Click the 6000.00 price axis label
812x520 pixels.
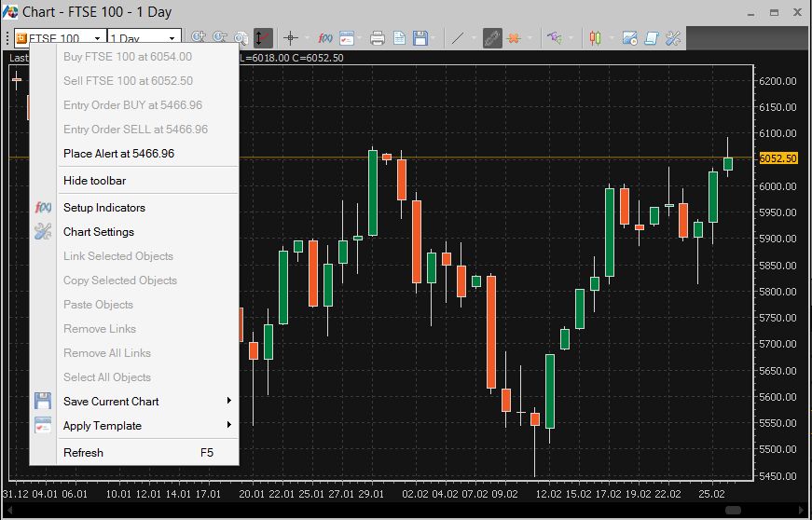(x=778, y=186)
